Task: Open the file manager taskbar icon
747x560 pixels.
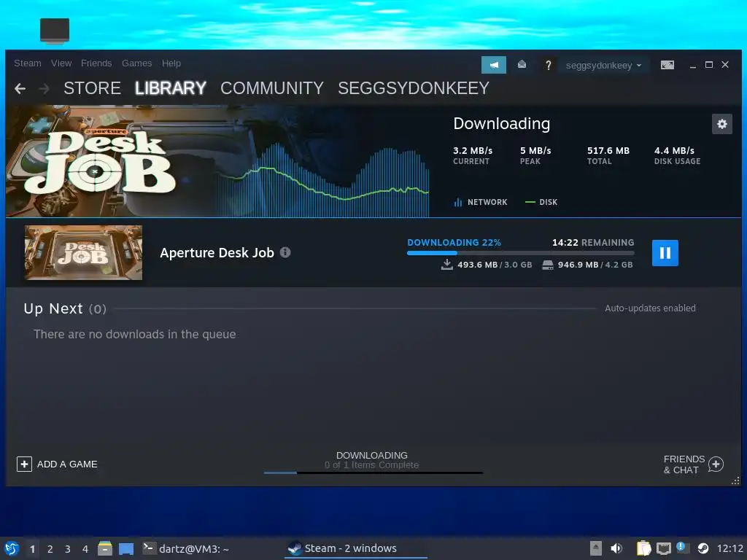Action: 105,548
